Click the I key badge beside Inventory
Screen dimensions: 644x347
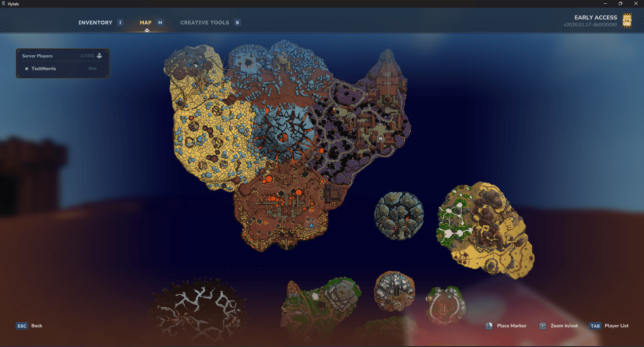(x=120, y=22)
